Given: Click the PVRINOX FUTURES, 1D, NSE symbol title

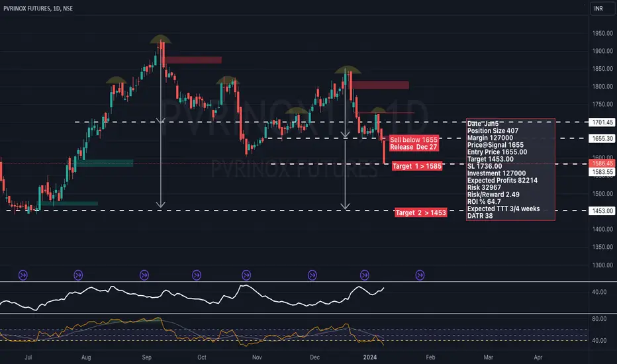Looking at the screenshot, I should pyautogui.click(x=38, y=8).
